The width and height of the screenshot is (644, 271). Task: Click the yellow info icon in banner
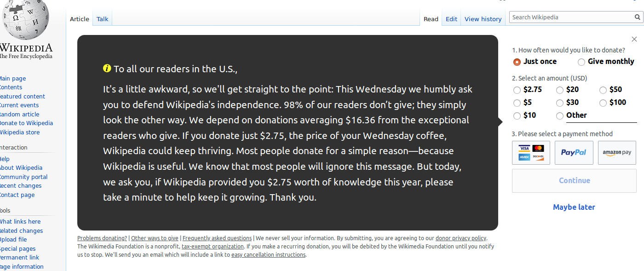[x=107, y=69]
